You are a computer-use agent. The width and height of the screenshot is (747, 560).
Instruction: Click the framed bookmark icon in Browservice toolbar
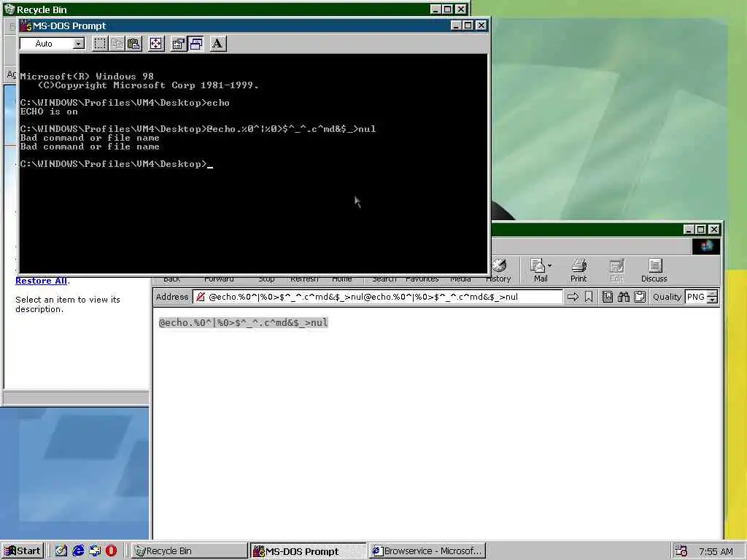click(608, 297)
